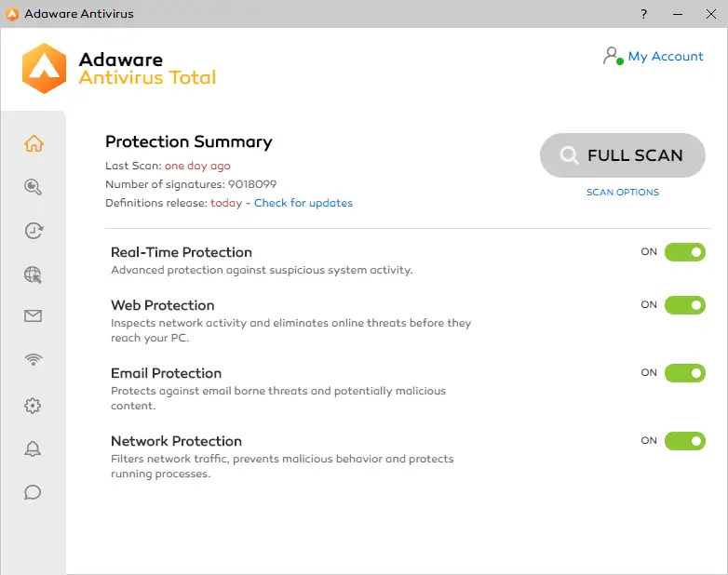Open the Web Protection globe sidebar icon
The width and height of the screenshot is (728, 575).
pyautogui.click(x=34, y=274)
